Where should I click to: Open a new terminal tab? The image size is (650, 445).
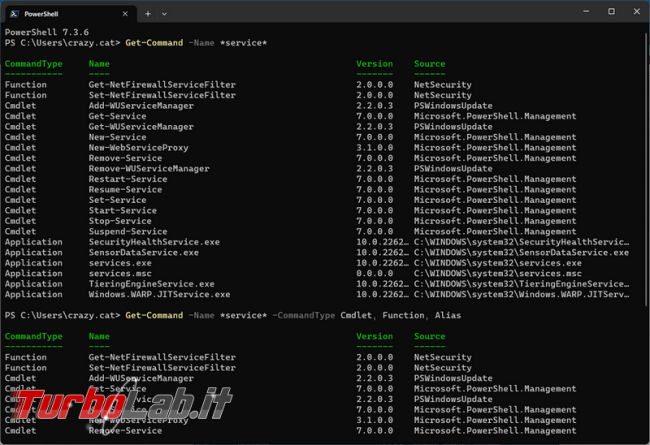pyautogui.click(x=148, y=14)
